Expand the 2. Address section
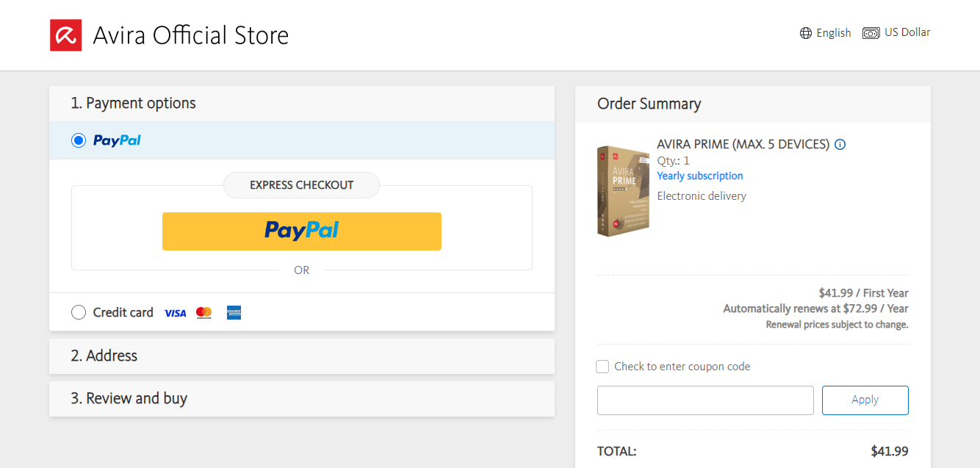The height and width of the screenshot is (468, 980). 302,356
